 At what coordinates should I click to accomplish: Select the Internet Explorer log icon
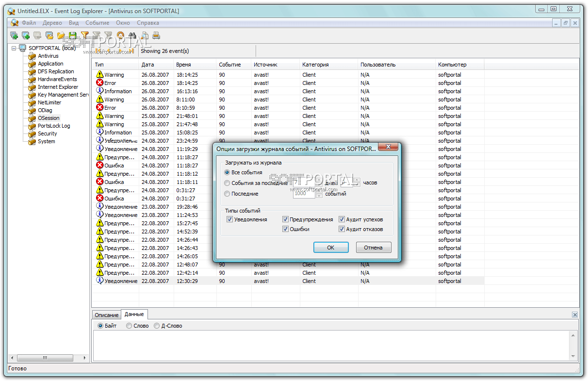[32, 87]
